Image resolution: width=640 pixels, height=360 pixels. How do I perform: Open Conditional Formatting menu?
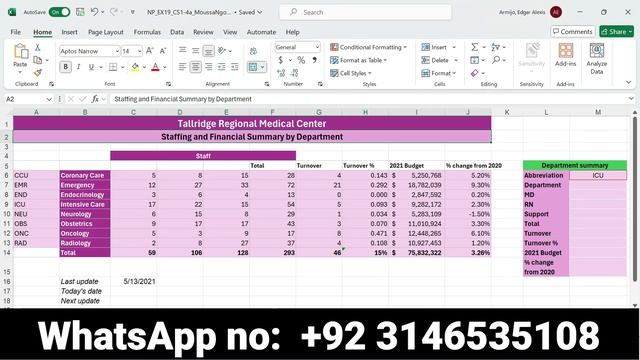pyautogui.click(x=369, y=47)
